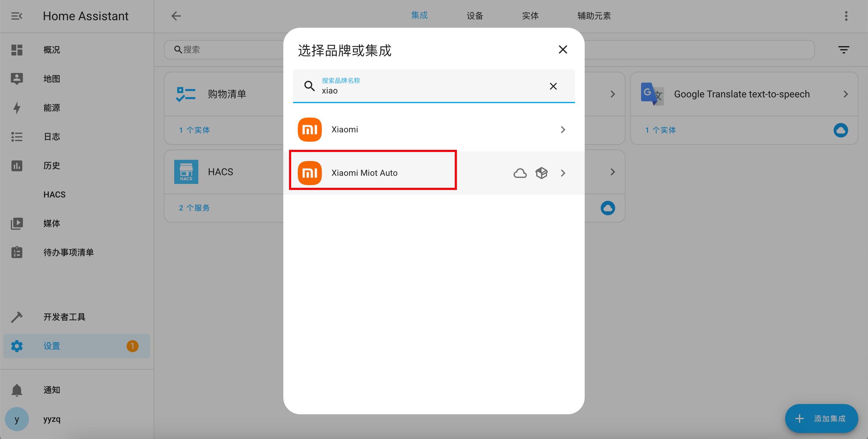This screenshot has width=868, height=439.
Task: Click the overview dashboard icon
Action: (17, 50)
